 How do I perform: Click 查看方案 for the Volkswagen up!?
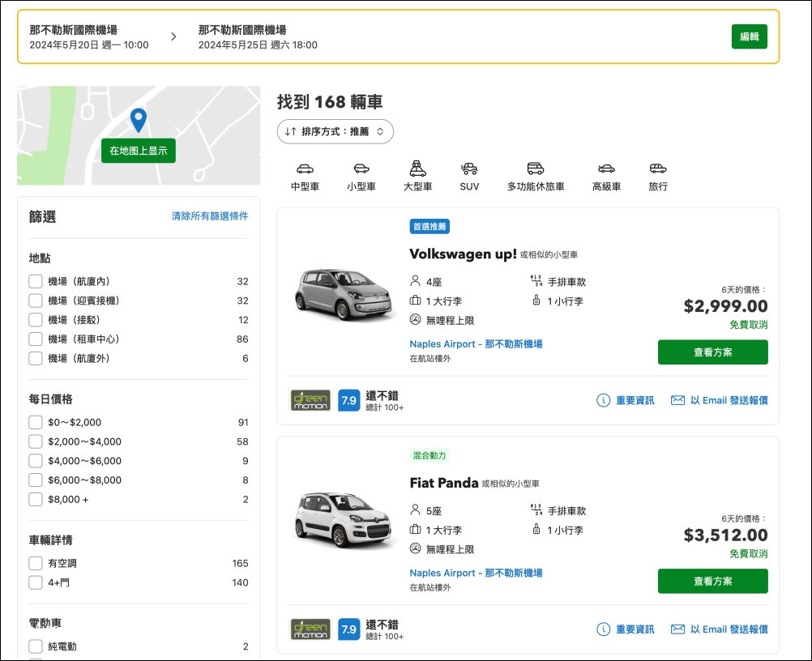(712, 352)
